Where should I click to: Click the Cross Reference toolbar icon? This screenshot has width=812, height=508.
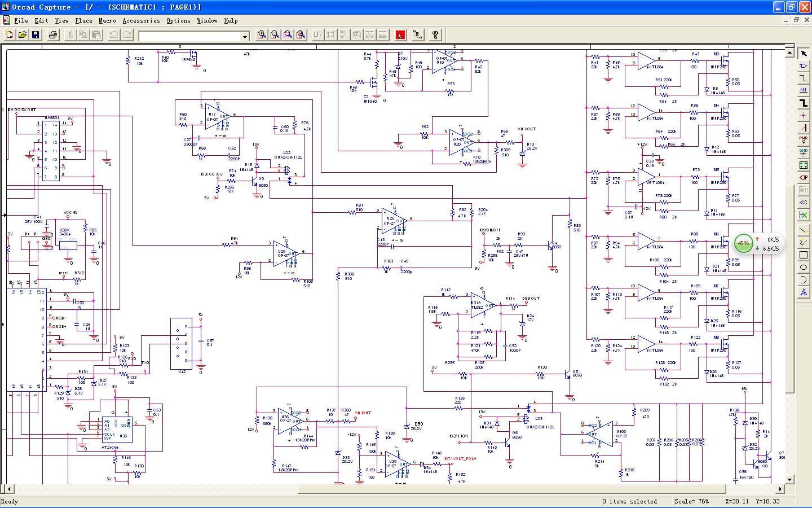click(370, 35)
